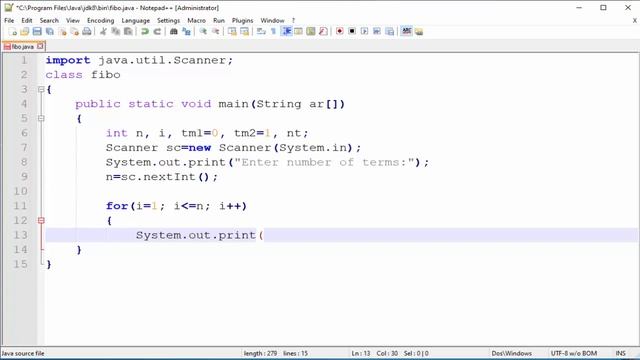This screenshot has height=360, width=640.
Task: Close the fibo.java tab with its X
Action: (40, 47)
